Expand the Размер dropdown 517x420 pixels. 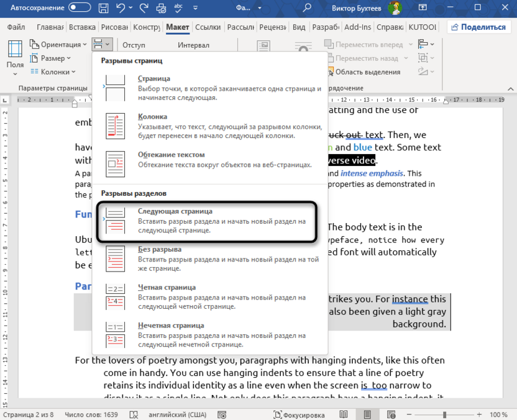55,57
